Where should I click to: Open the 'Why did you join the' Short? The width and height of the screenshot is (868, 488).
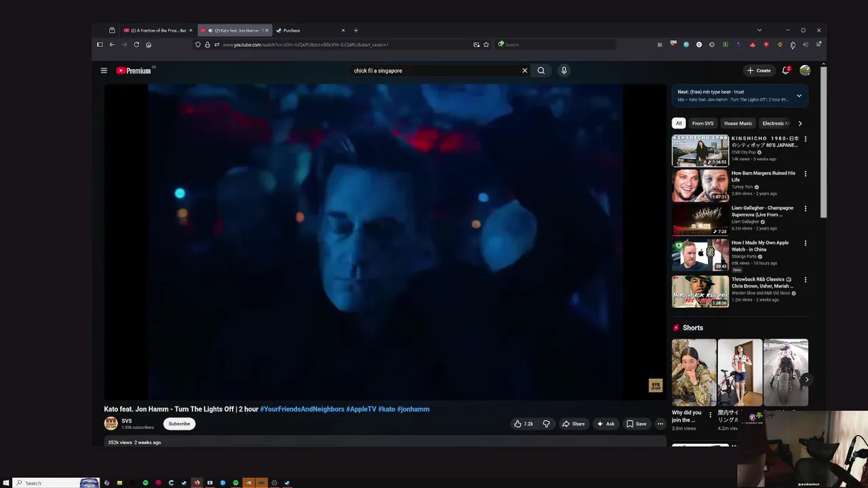pos(694,373)
